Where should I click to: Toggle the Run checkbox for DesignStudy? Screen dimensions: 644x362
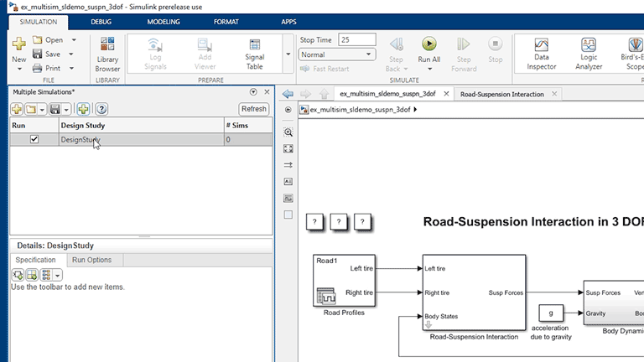[34, 140]
